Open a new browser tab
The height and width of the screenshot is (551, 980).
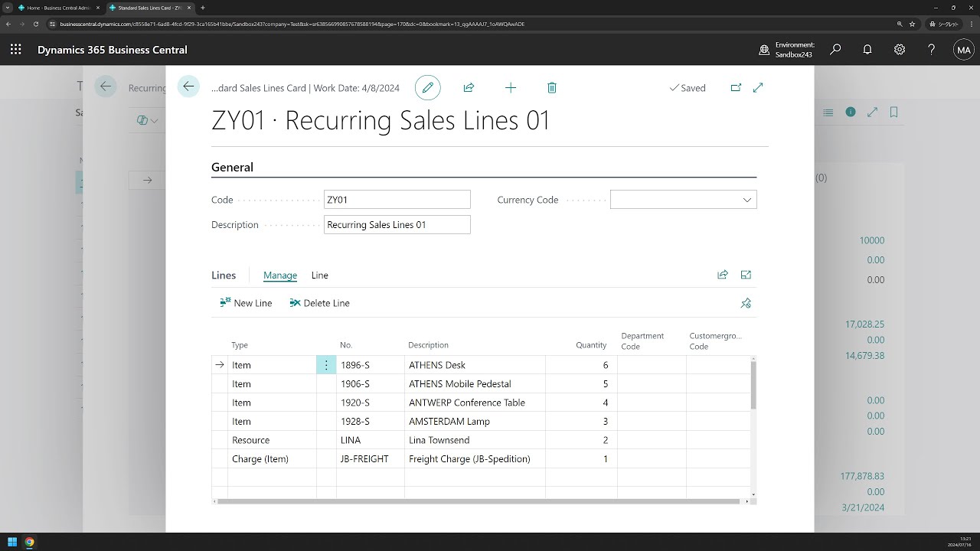(x=203, y=8)
